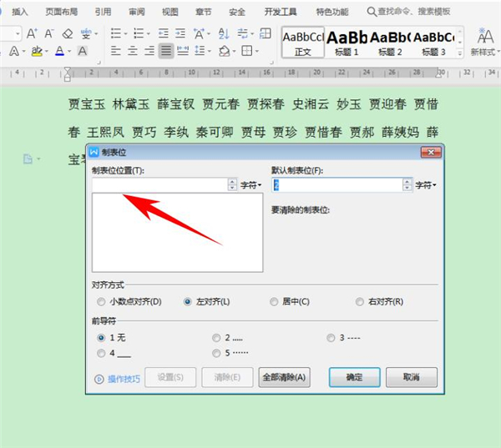Viewport: 501px width, 448px height.
Task: Open tab position unit 字符 dropdown
Action: pyautogui.click(x=250, y=185)
